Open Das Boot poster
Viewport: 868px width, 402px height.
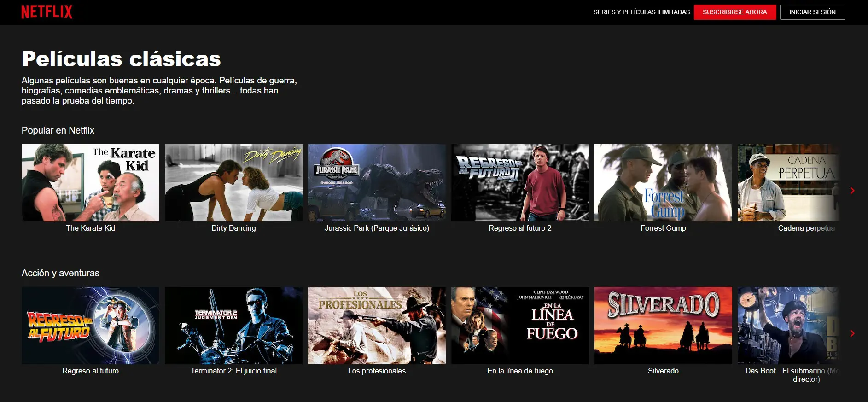click(x=788, y=326)
